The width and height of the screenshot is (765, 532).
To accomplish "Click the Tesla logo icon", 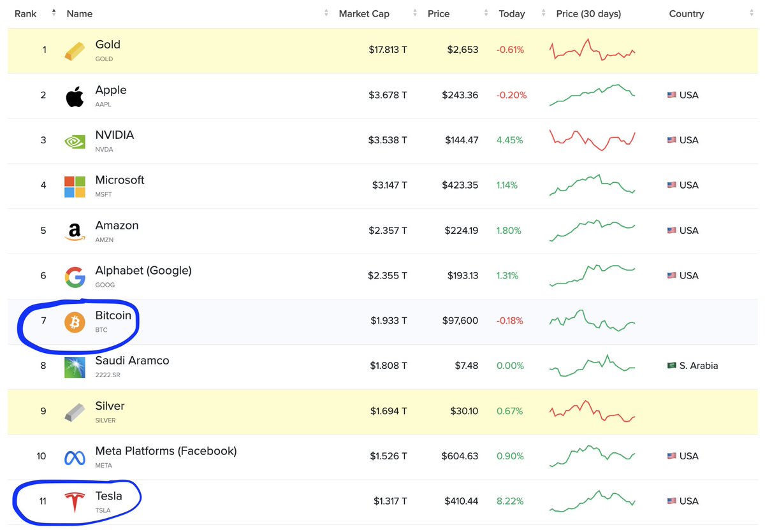I will tap(75, 503).
